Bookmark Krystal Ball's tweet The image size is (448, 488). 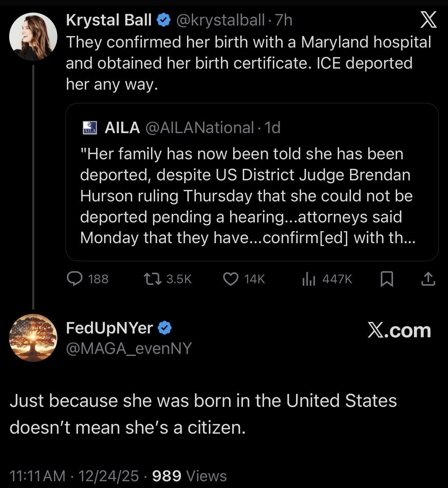387,279
